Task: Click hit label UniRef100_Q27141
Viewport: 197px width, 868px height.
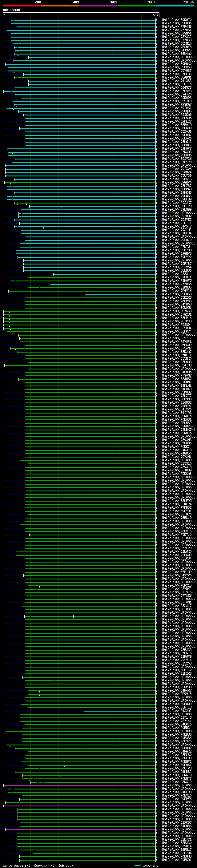Action: tap(177, 721)
